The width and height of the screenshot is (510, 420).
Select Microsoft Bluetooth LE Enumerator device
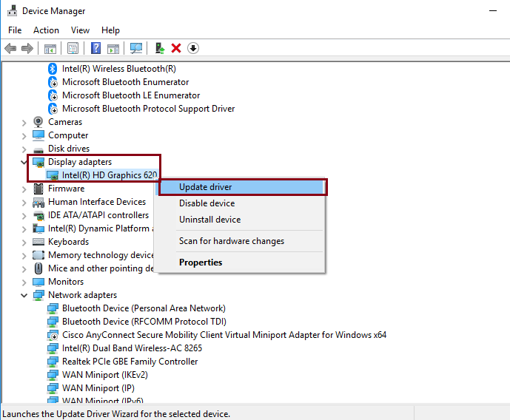(x=130, y=95)
